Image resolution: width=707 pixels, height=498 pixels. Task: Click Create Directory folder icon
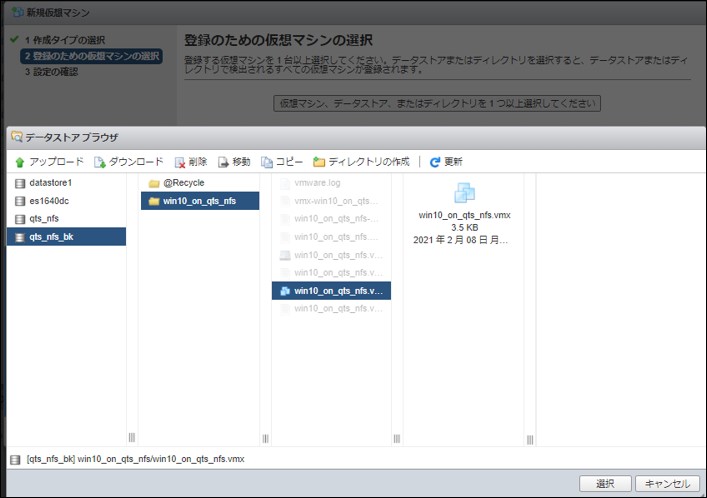click(319, 162)
